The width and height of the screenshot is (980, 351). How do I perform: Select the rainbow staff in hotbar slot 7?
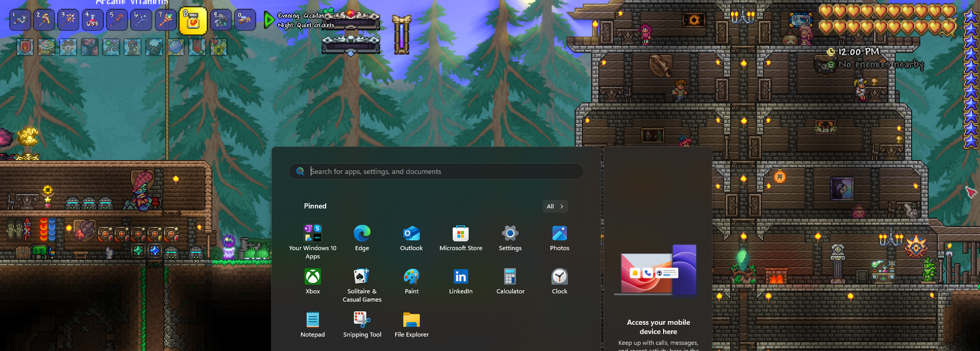coord(165,21)
